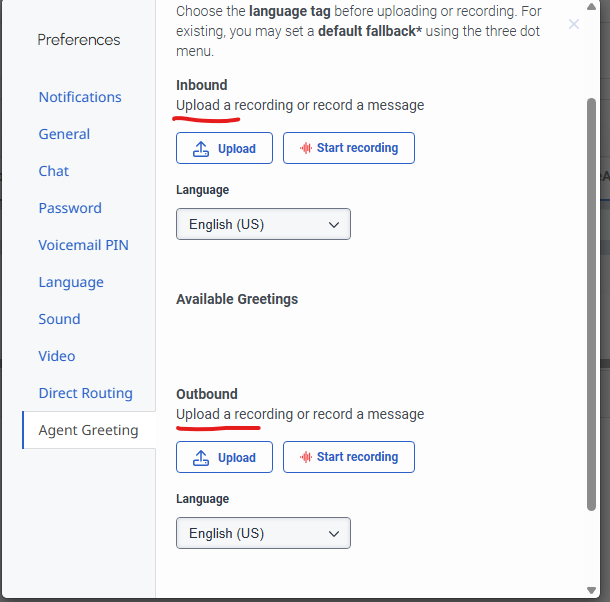Show the Sound settings
This screenshot has height=602, width=610.
59,319
